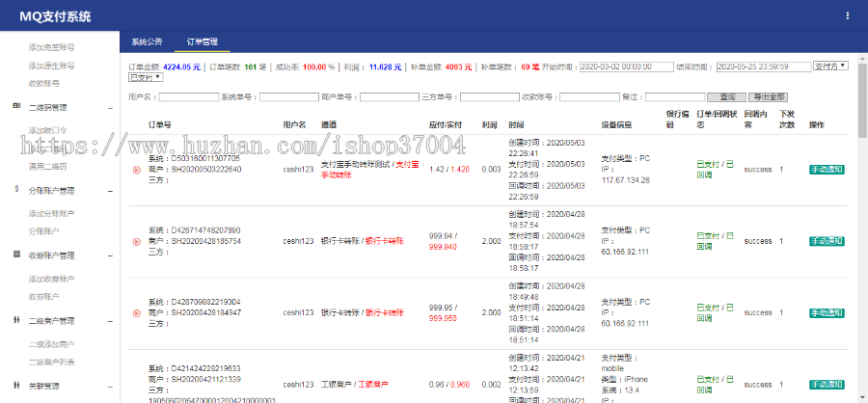Viewport: 868px width, 403px height.
Task: Click the MQ支付系统 header title
Action: (x=55, y=16)
